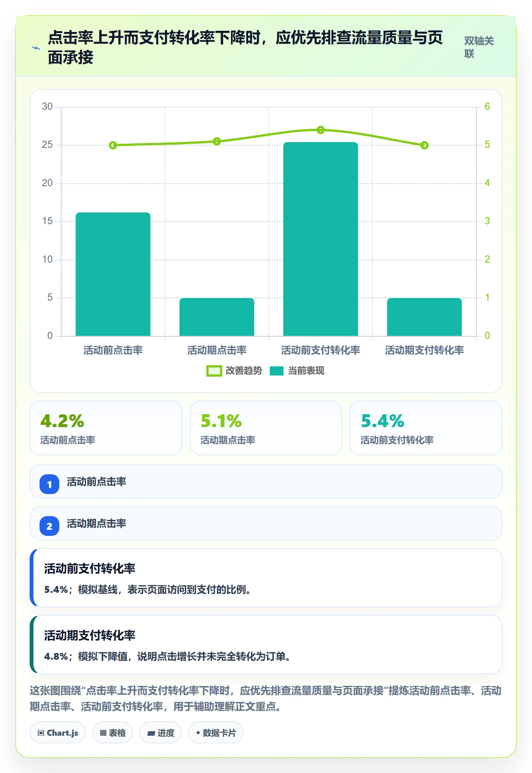The height and width of the screenshot is (773, 532).
Task: Click the 5.4% baseline description text
Action: point(147,590)
